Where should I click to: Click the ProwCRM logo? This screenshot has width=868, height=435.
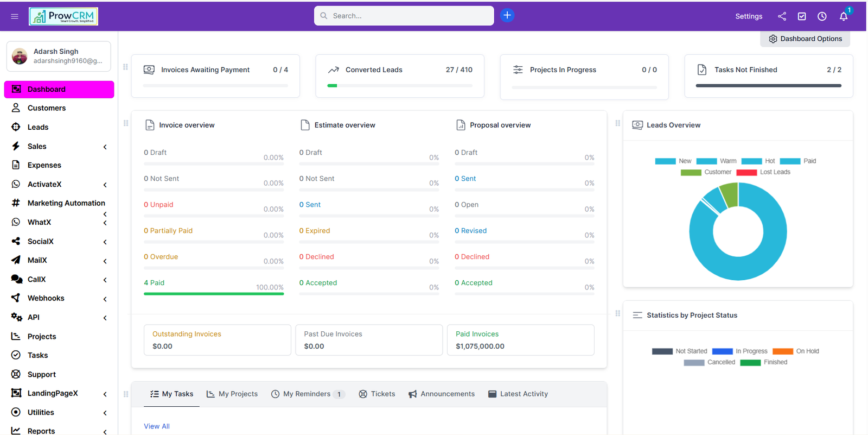63,16
